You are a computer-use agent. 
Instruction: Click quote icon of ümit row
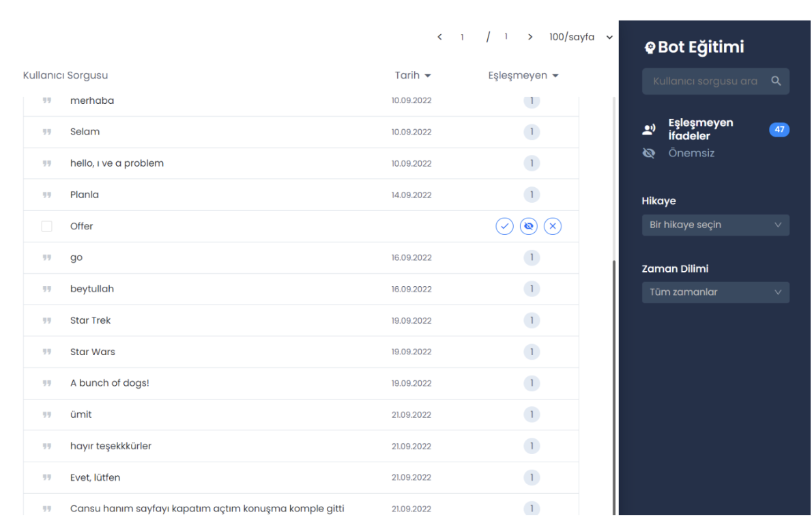(x=47, y=415)
